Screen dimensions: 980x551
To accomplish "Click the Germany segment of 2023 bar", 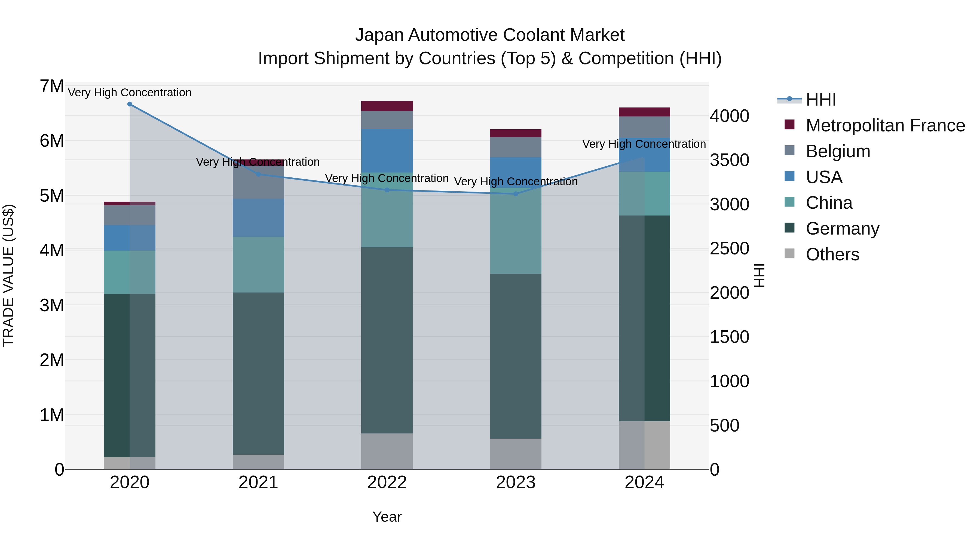I will [x=516, y=356].
